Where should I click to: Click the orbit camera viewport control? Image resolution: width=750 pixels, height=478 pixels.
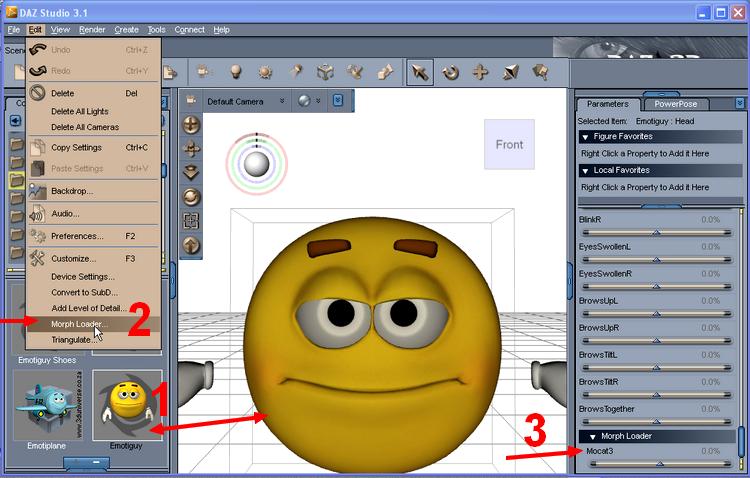191,125
